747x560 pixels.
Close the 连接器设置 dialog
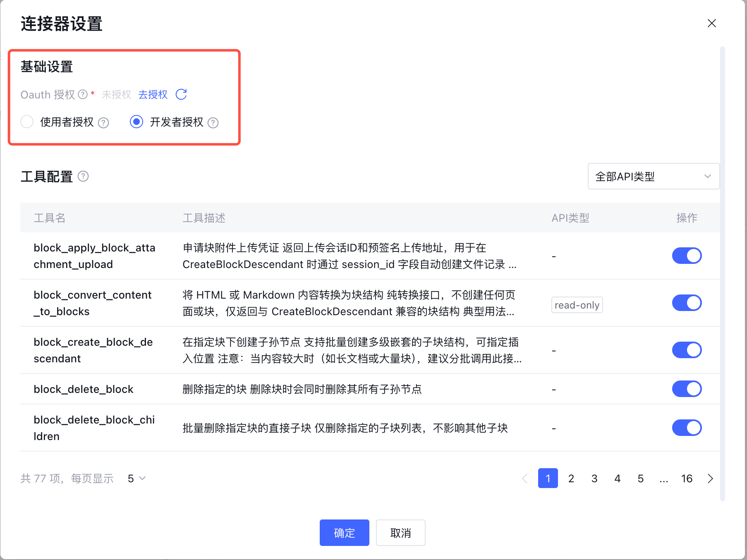[711, 23]
